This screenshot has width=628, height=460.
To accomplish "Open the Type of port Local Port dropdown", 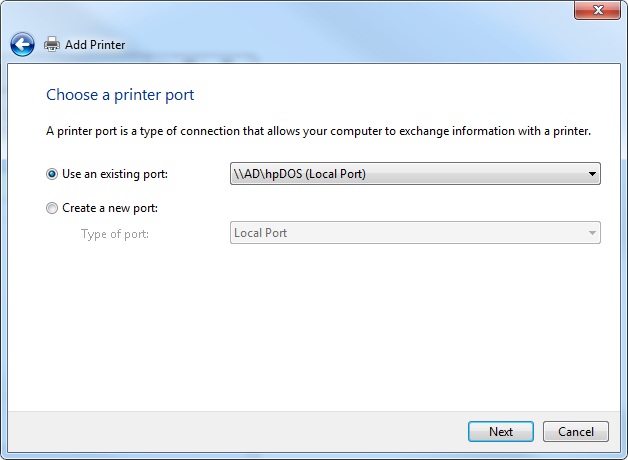I will (415, 233).
